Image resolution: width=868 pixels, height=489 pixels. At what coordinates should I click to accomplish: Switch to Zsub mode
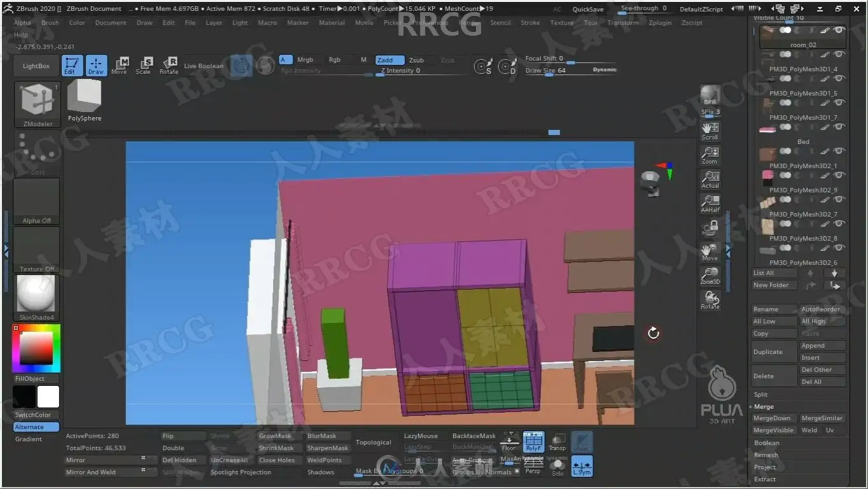click(417, 60)
